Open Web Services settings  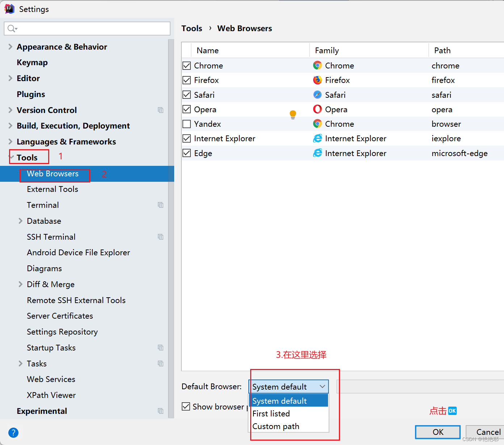tap(51, 379)
